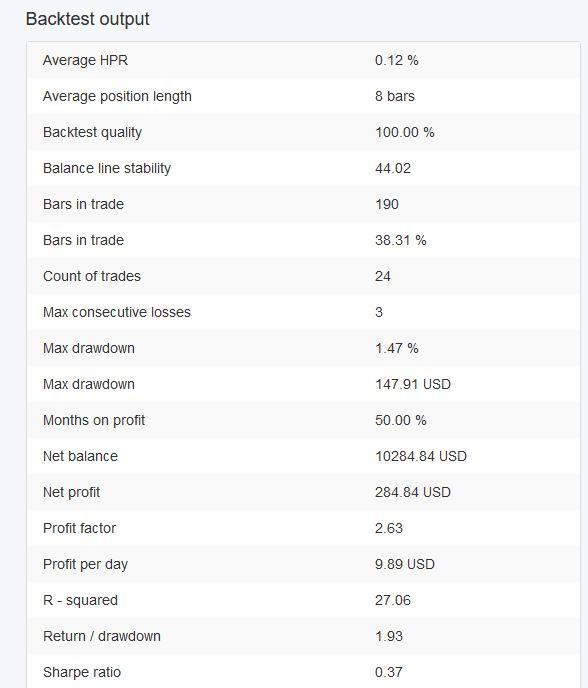588x688 pixels.
Task: Select the Bars in trade 190 value
Action: pyautogui.click(x=387, y=204)
